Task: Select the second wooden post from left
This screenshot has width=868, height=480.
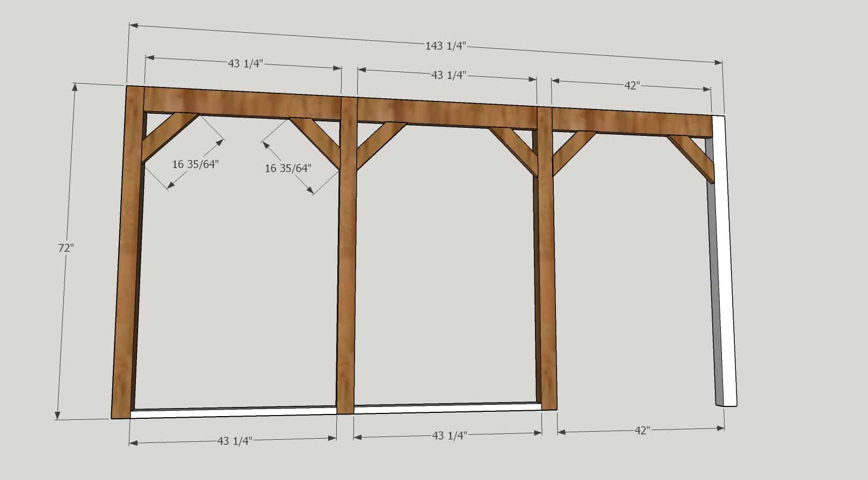Action: 347,256
